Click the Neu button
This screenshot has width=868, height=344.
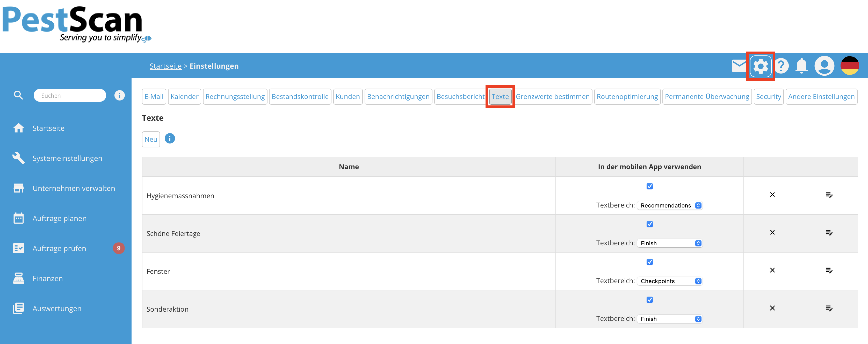(151, 139)
